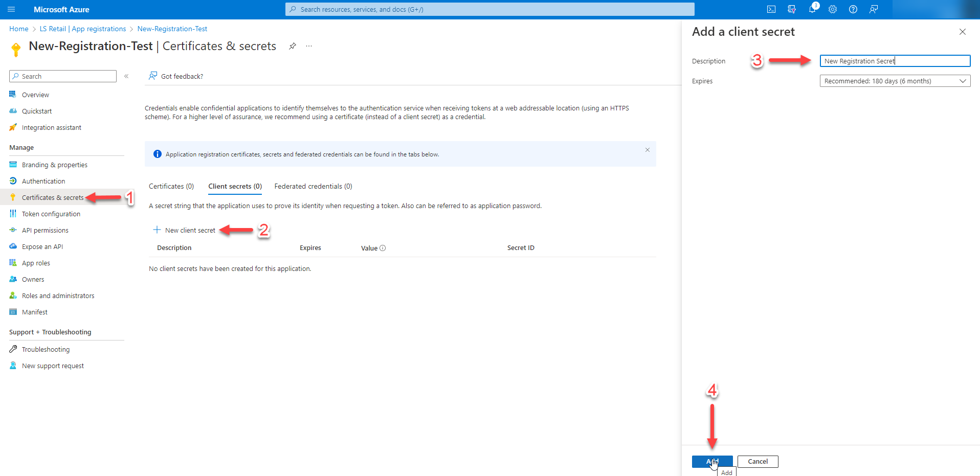Image resolution: width=980 pixels, height=476 pixels.
Task: Open the feedback icon in top bar
Action: point(874,9)
